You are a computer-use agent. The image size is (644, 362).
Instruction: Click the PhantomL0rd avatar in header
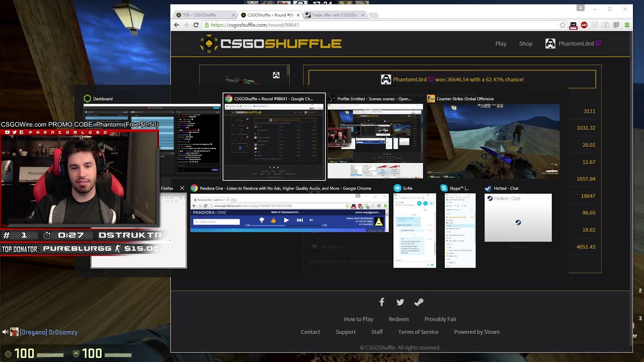[550, 44]
